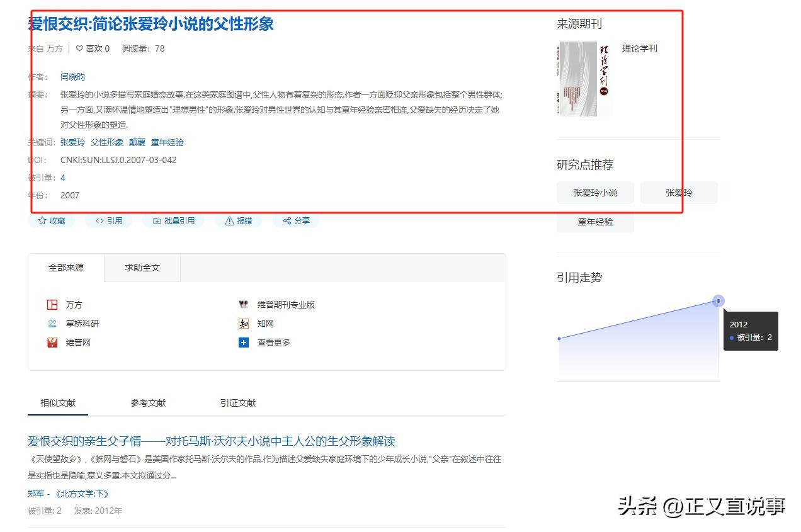Viewport: 801px width, 532px height.
Task: Click the 报错 warning icon button
Action: 229,221
